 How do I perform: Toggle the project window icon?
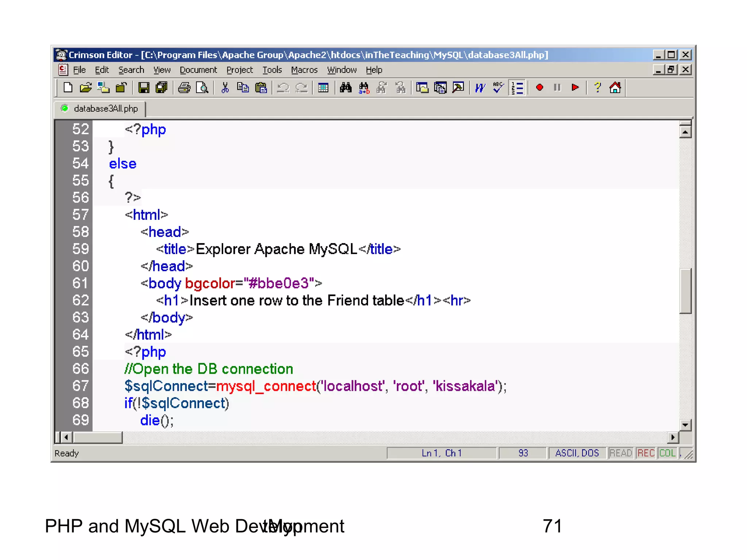440,88
